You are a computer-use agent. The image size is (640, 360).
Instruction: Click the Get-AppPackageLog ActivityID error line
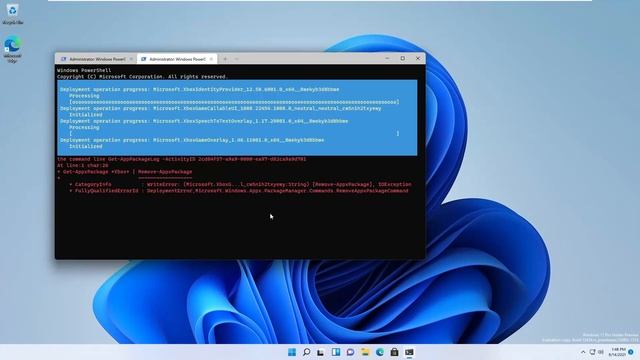click(x=182, y=159)
